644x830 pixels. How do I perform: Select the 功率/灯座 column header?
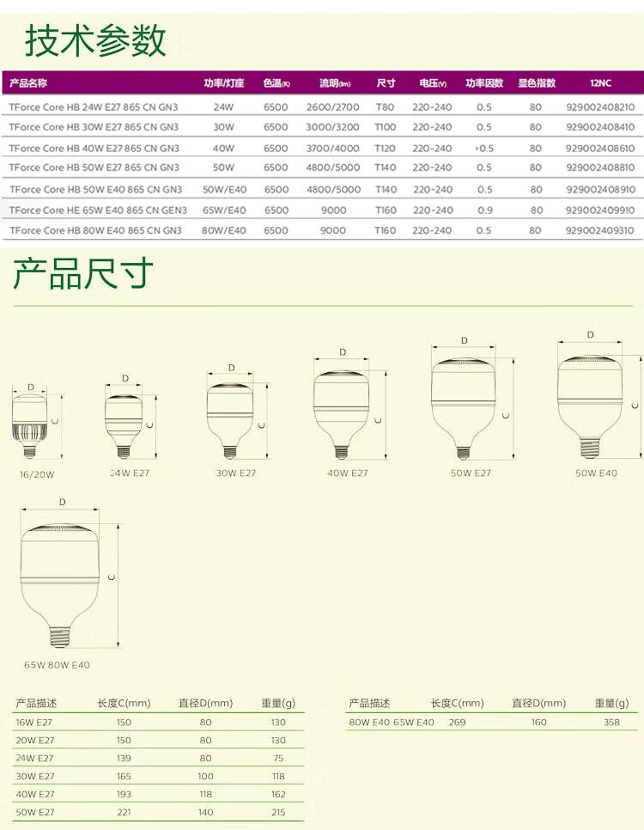pyautogui.click(x=224, y=83)
